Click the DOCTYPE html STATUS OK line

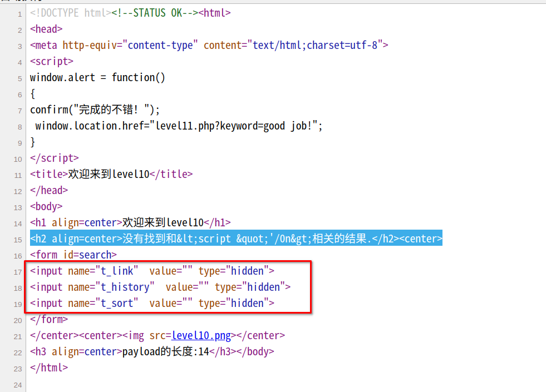pyautogui.click(x=130, y=13)
